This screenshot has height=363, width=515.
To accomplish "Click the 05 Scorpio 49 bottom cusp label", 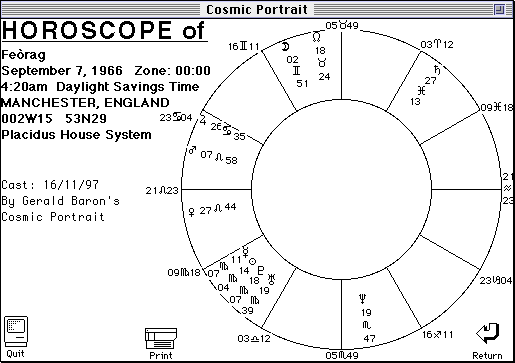I will 342,355.
